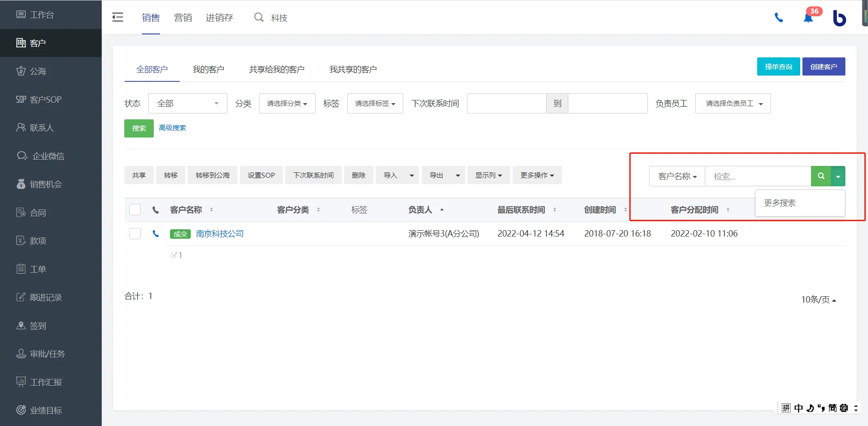Expand the 导入 dropdown arrow
868x426 pixels.
tap(411, 175)
